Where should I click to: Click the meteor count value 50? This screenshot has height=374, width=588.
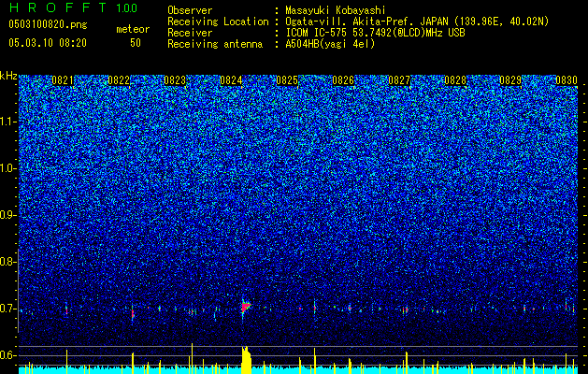(x=136, y=43)
